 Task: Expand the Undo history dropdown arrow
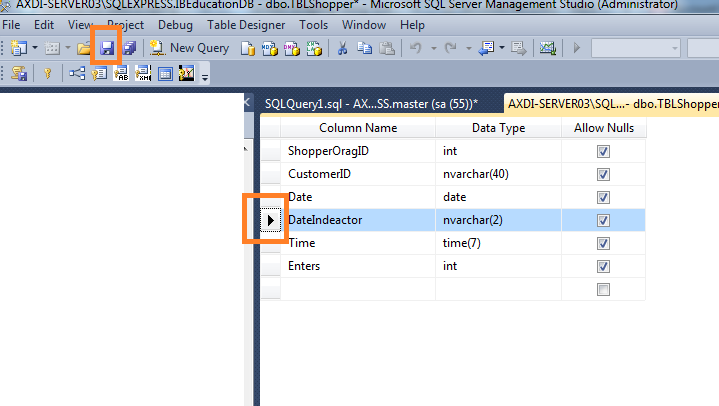pyautogui.click(x=433, y=48)
